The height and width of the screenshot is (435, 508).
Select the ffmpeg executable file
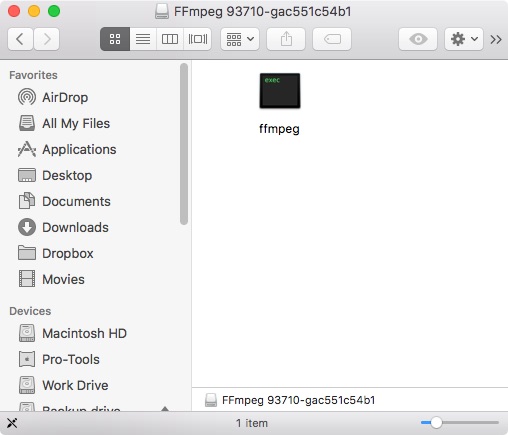coord(280,91)
